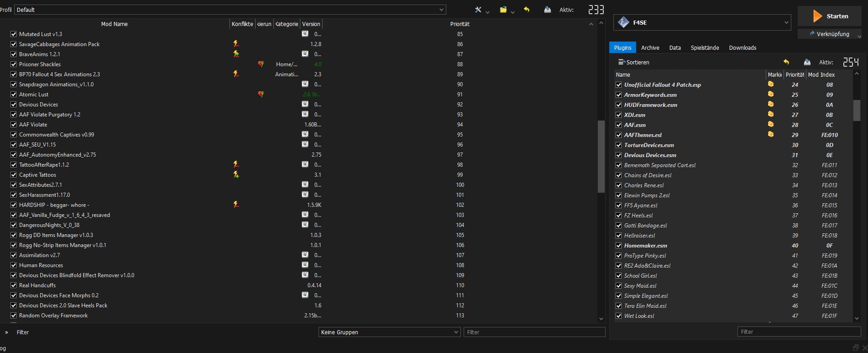Open the Data tab
The image size is (868, 353).
[x=675, y=47]
